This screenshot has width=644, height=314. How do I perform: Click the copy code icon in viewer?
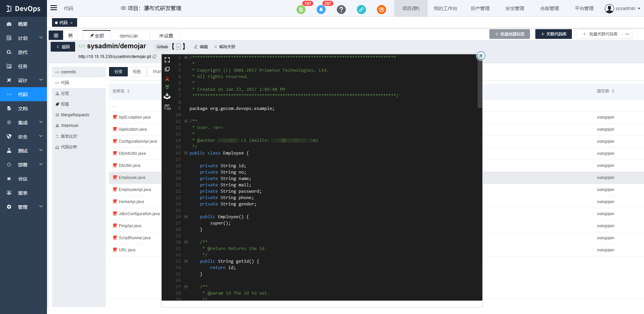coord(167,69)
